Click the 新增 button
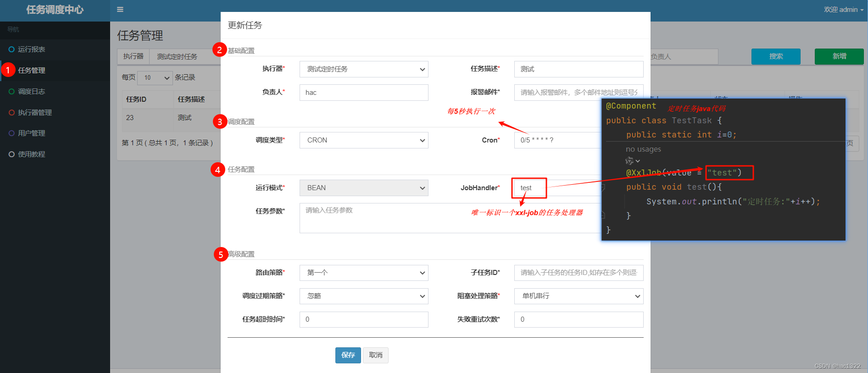This screenshot has height=373, width=868. coord(839,56)
